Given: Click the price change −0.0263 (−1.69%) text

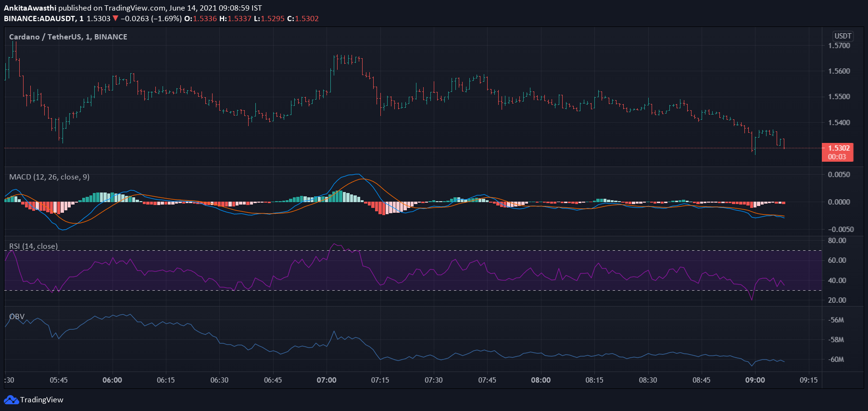Looking at the screenshot, I should (151, 19).
